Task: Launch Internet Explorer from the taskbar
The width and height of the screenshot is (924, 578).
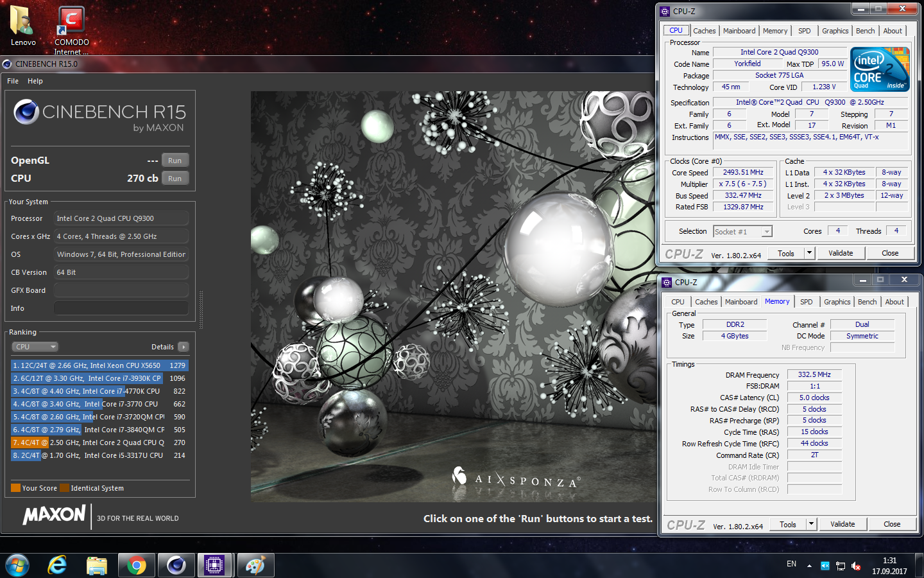Action: click(x=57, y=565)
